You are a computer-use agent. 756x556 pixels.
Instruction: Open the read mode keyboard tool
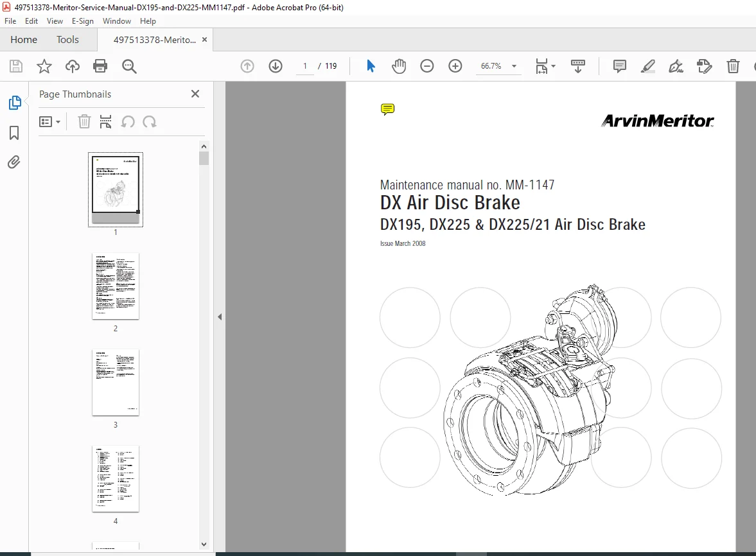point(577,66)
